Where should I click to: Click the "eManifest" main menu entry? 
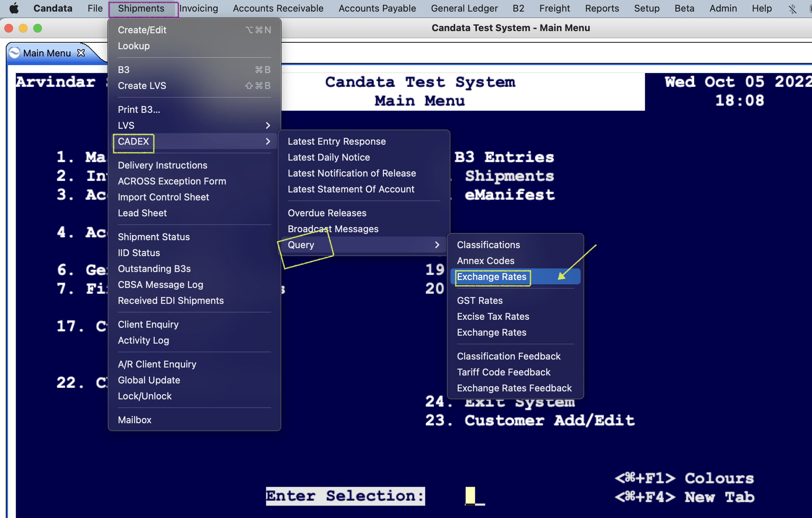click(510, 195)
